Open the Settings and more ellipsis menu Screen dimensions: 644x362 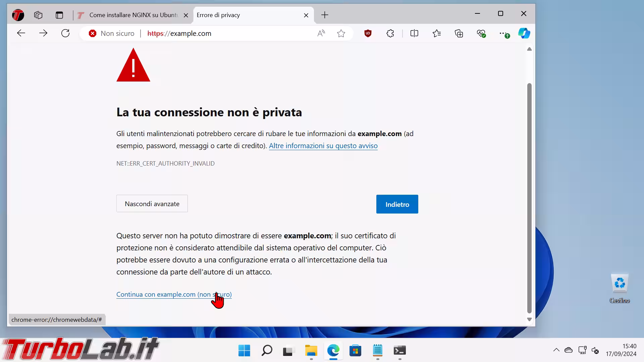[503, 33]
